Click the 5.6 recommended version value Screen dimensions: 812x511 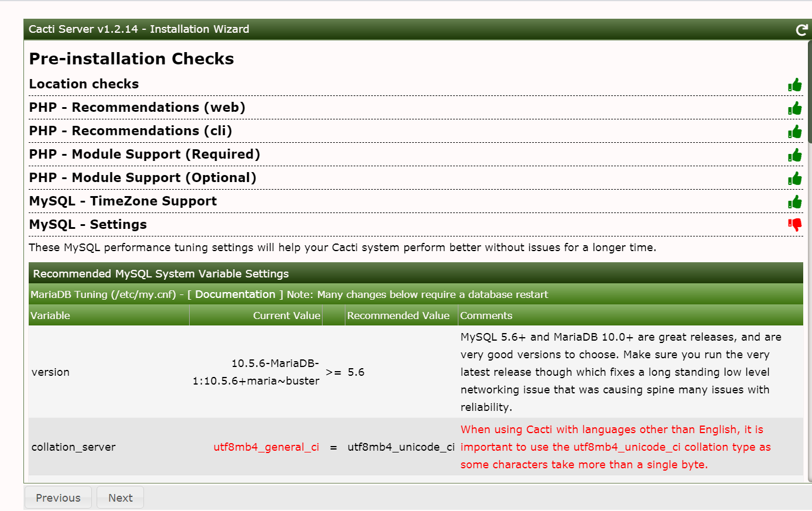(x=356, y=372)
